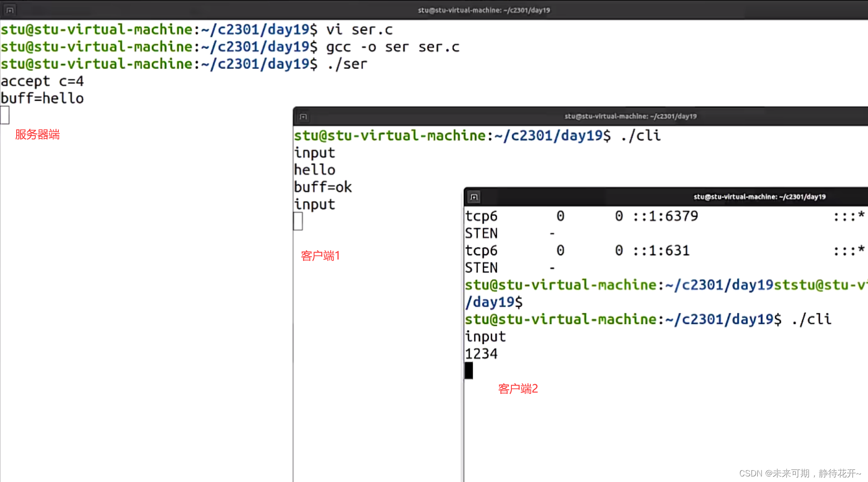Place cursor at client 1 terminal cursor block
This screenshot has width=868, height=482.
[298, 221]
